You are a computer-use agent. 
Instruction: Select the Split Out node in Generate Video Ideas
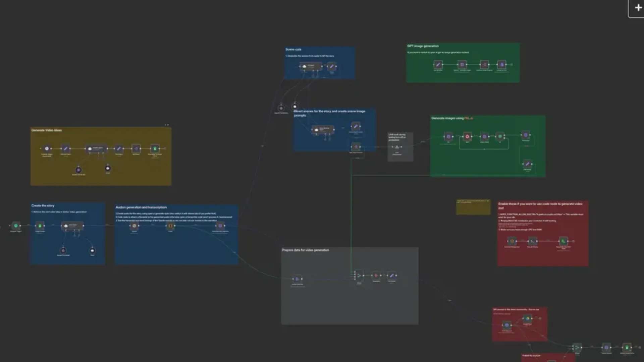136,148
